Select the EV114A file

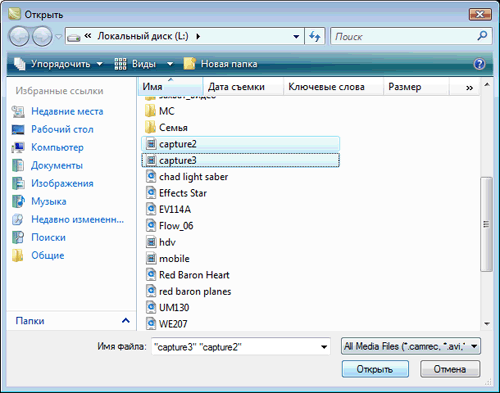[175, 209]
